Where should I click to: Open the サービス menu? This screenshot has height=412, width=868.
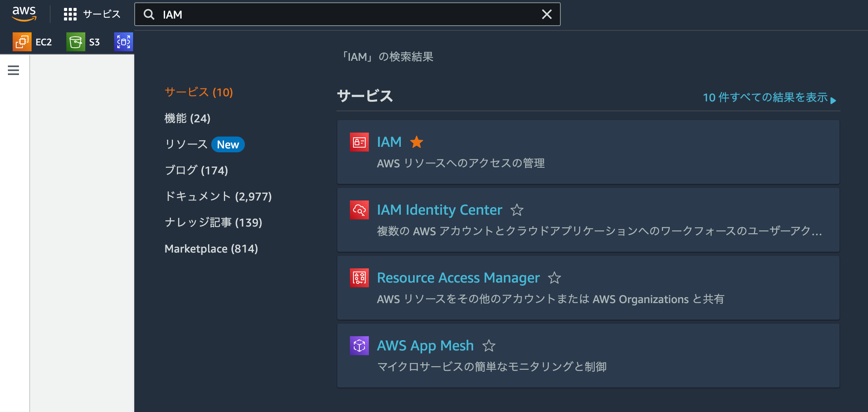click(x=92, y=14)
